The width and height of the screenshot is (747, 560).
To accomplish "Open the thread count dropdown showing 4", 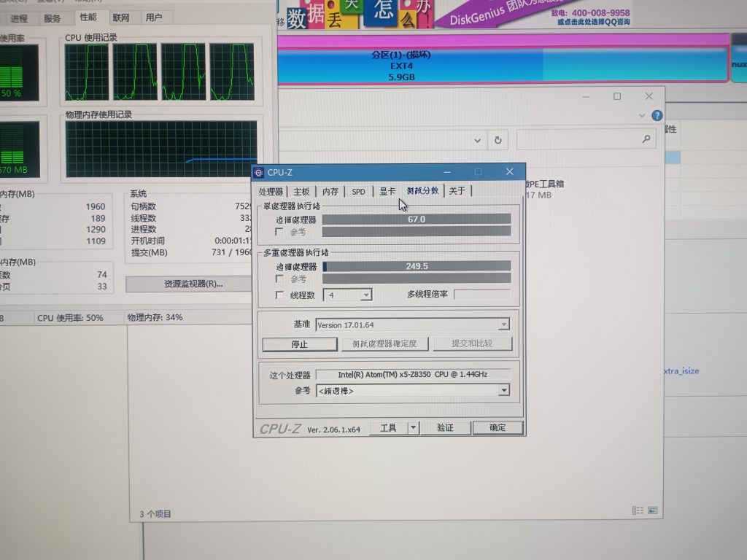I will [366, 295].
